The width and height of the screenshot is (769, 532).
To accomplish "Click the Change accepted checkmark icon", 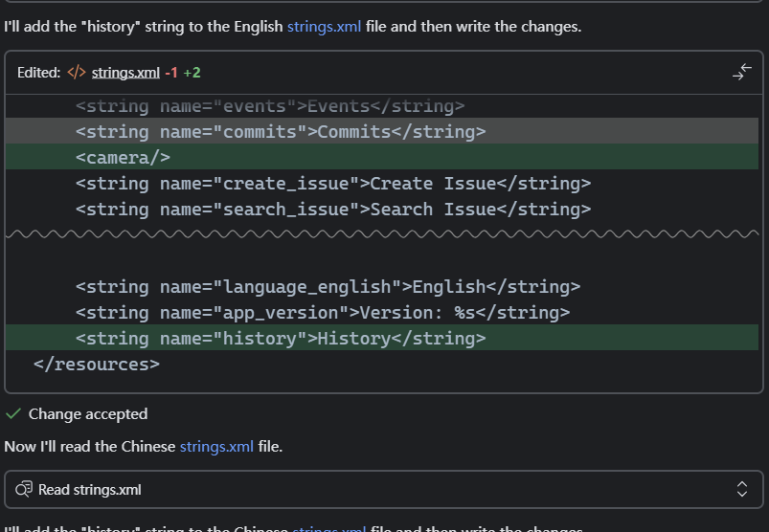I will 13,414.
